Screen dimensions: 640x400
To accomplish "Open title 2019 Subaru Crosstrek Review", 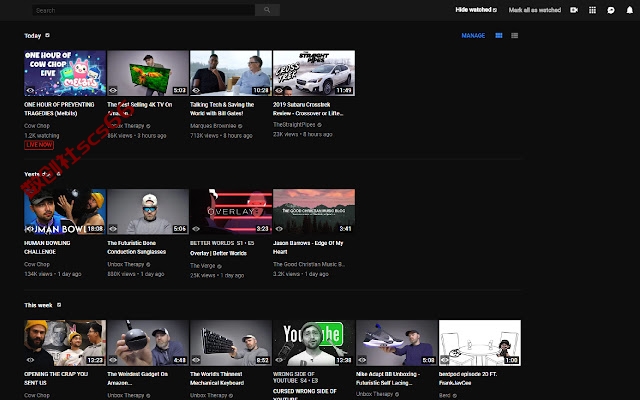I will tap(308, 109).
